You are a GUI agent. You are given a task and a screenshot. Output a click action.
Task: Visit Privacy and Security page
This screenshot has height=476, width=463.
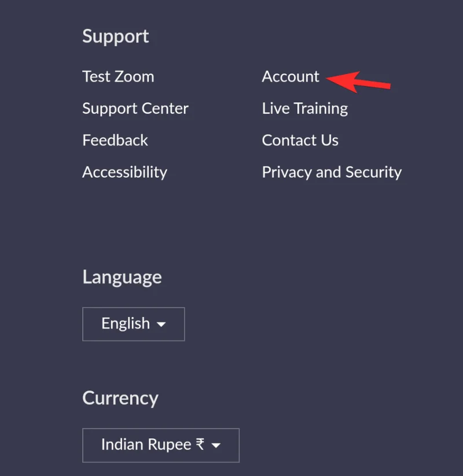[332, 172]
